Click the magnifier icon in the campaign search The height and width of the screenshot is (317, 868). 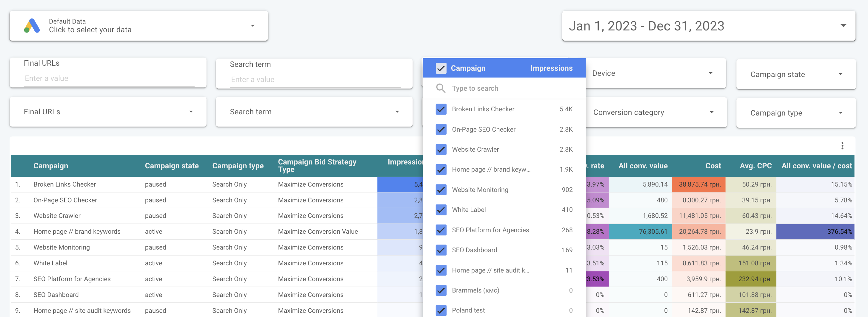441,88
